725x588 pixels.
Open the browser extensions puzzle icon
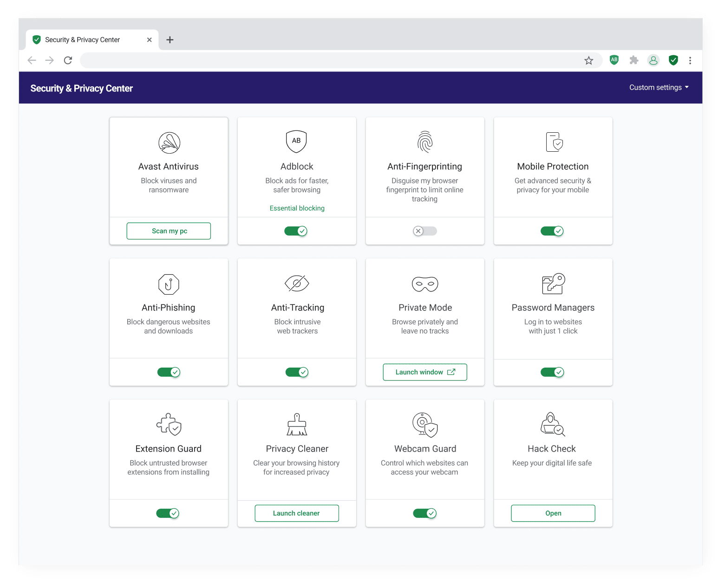634,60
